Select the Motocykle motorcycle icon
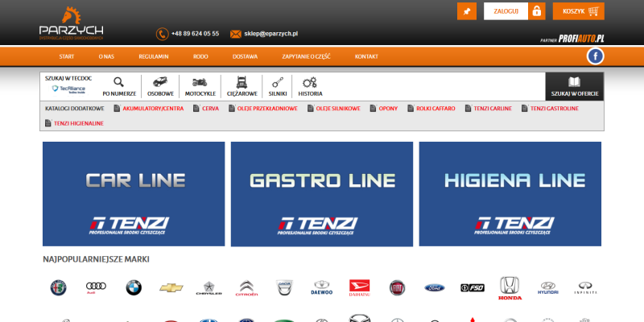Image resolution: width=644 pixels, height=322 pixels. (x=200, y=86)
